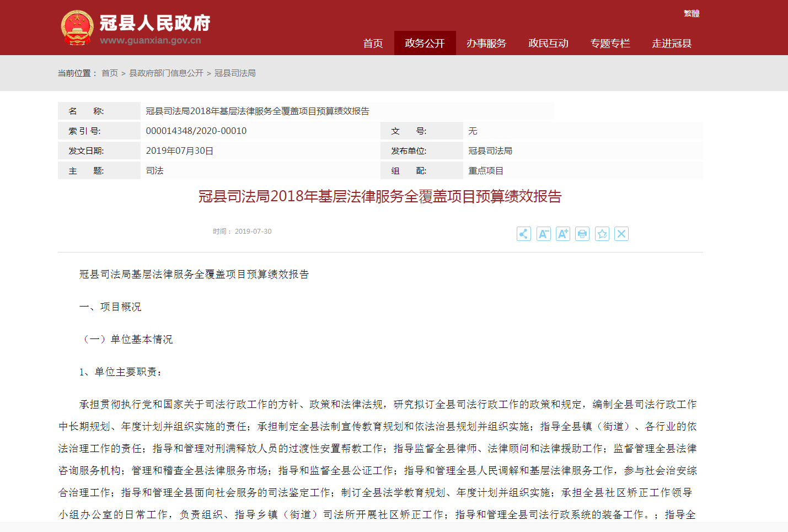Open the 专题专栏 menu tab
The image size is (788, 532).
pos(610,43)
